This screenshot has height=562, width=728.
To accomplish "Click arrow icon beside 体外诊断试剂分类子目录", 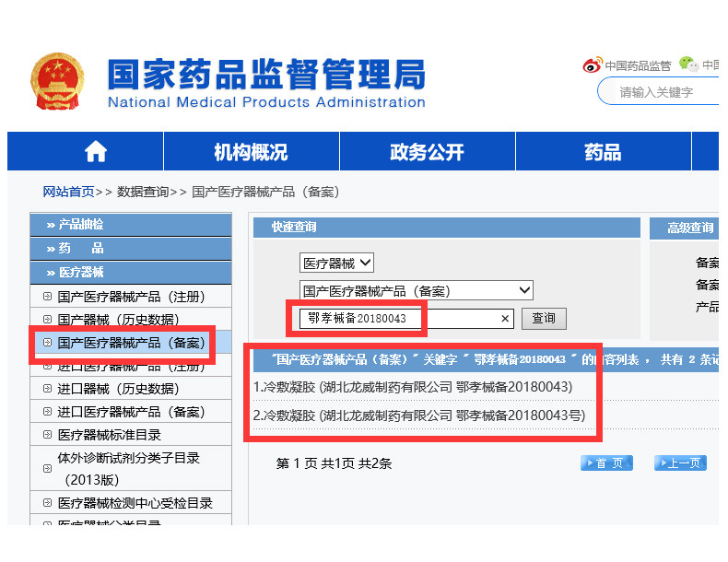I will 47,468.
